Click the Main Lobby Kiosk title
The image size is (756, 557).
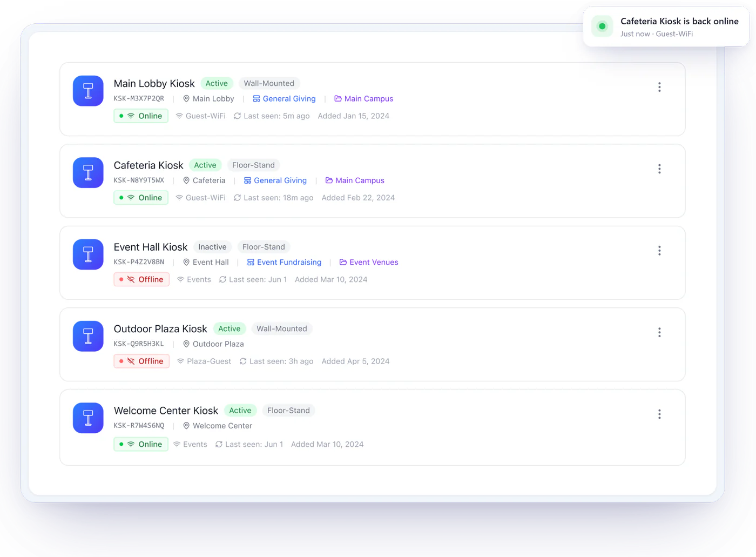154,84
